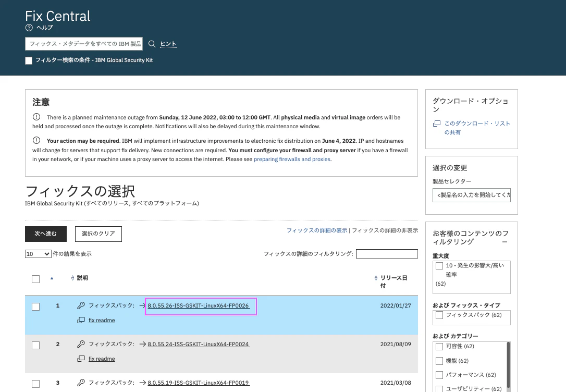Screen dimensions: 566x392
Task: Check ユーザビリティー (62) category box
Action: point(439,389)
